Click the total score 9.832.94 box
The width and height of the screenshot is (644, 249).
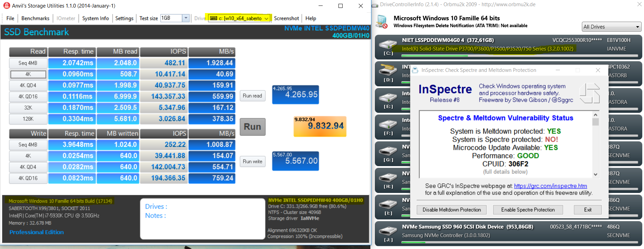320,126
